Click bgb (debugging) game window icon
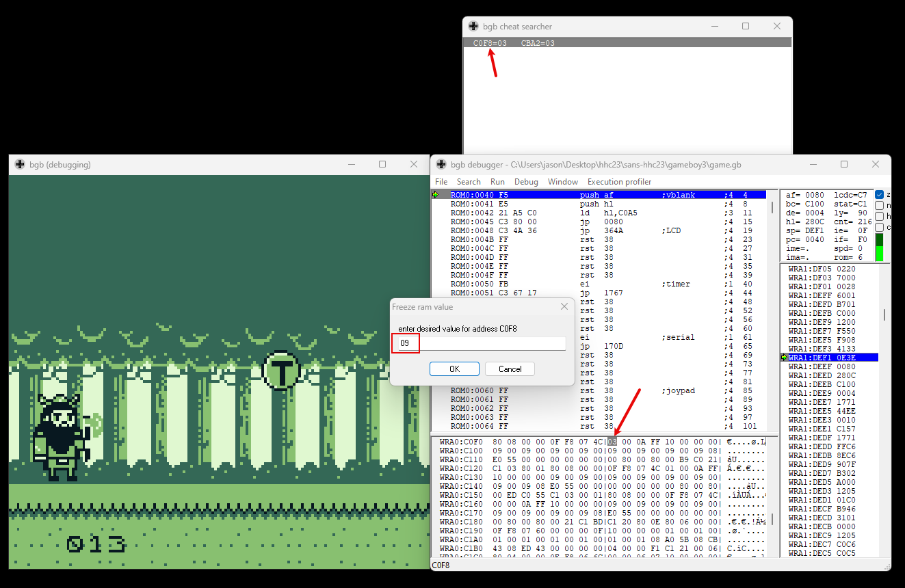Screen dimensions: 905x588 tap(20, 164)
